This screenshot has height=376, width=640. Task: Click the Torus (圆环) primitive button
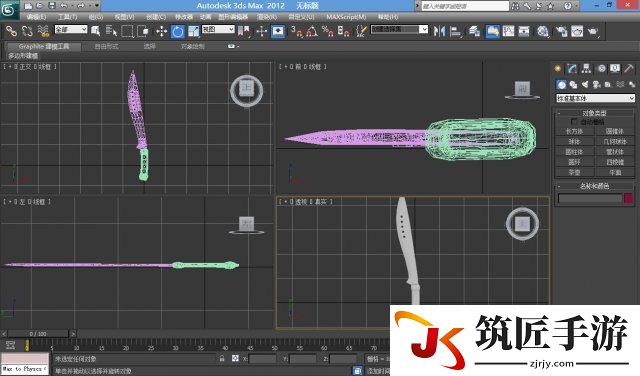pyautogui.click(x=574, y=162)
